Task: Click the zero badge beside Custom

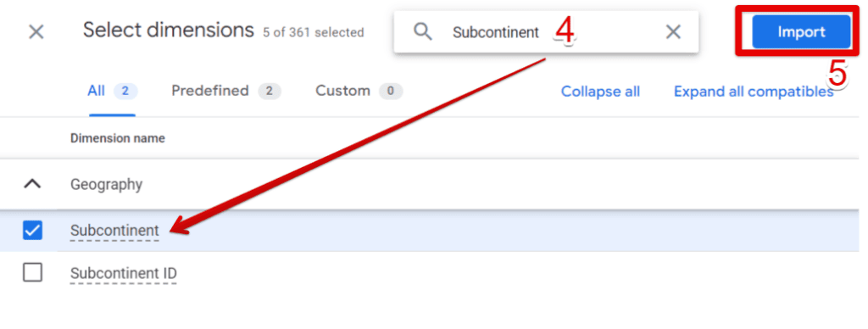Action: coord(391,91)
